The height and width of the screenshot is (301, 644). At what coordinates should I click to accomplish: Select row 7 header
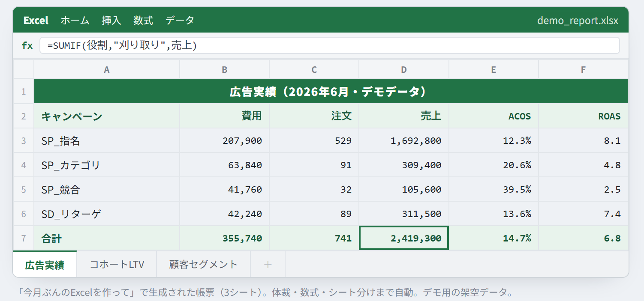[24, 238]
